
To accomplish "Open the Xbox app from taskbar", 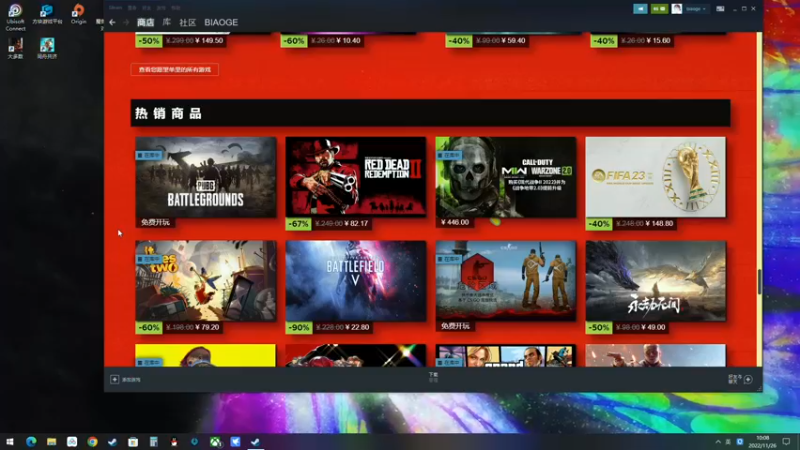I will 215,441.
